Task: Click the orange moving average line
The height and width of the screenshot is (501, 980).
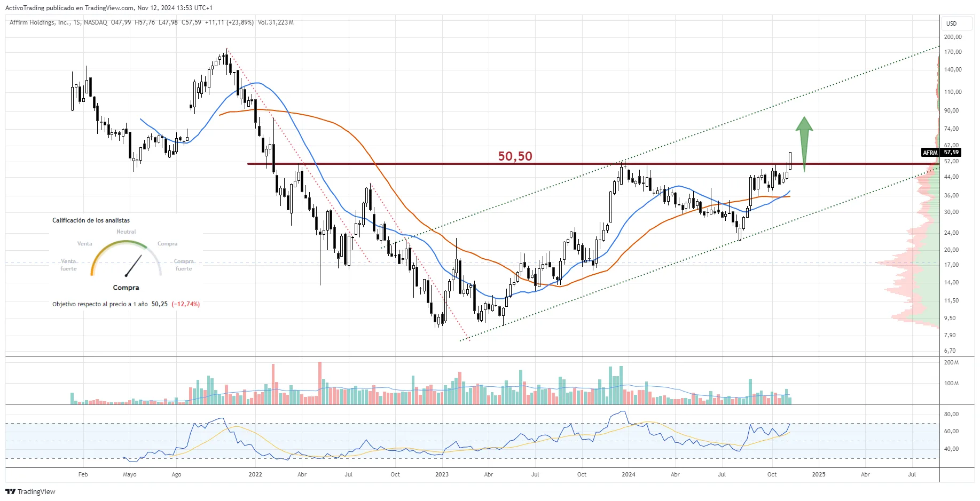Action: point(374,160)
